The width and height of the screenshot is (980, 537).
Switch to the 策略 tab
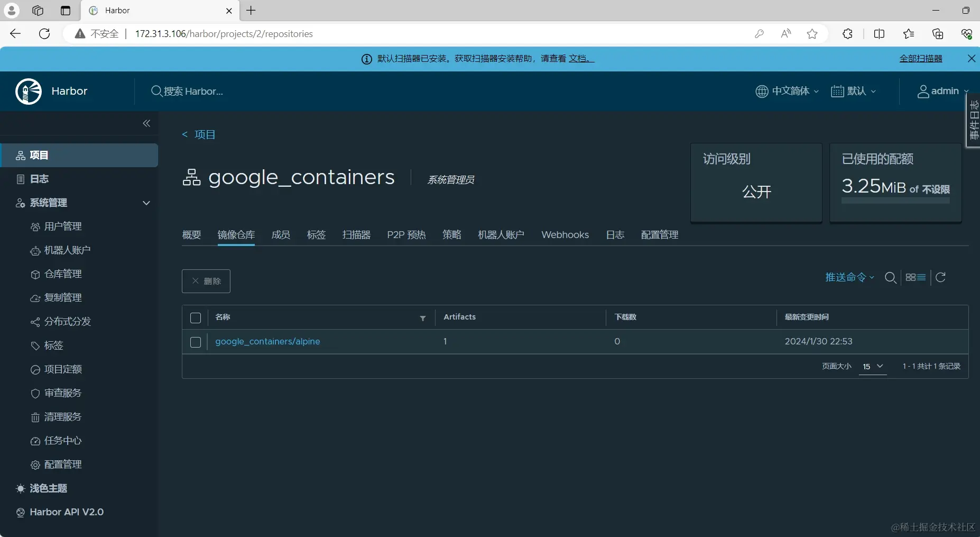coord(452,234)
